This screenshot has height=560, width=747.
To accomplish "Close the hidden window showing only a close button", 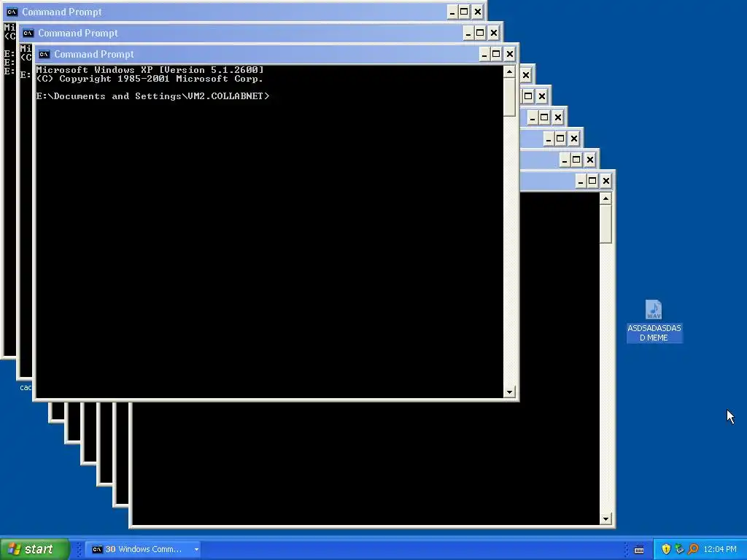I will click(525, 75).
